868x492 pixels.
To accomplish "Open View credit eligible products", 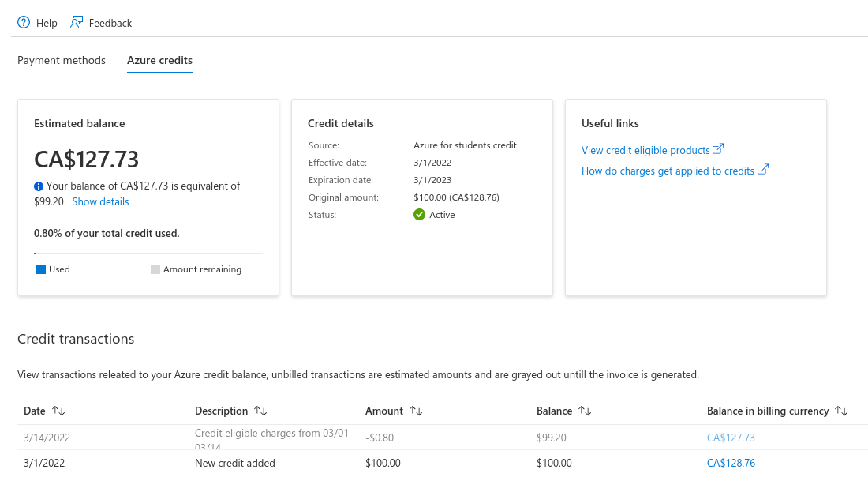I will pyautogui.click(x=647, y=150).
